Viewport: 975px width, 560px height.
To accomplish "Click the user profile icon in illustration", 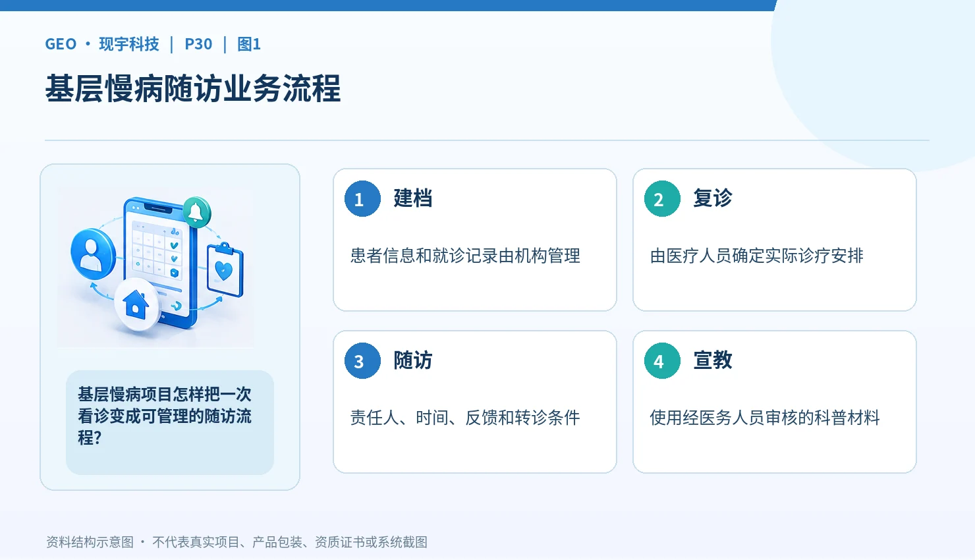I will pos(93,254).
